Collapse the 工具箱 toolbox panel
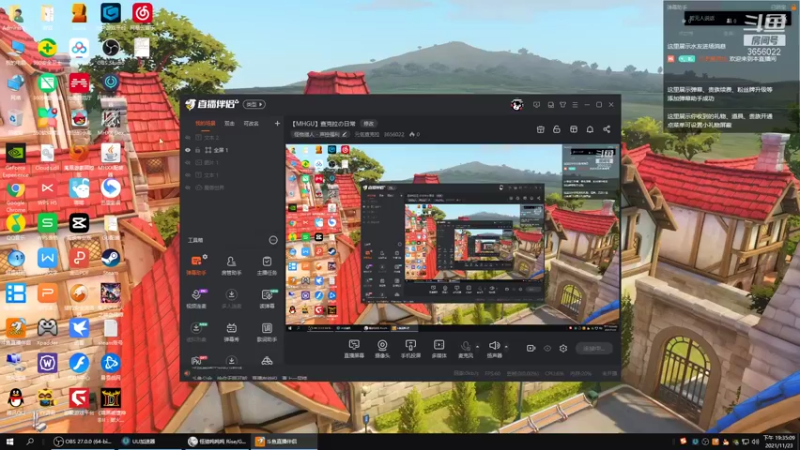This screenshot has height=450, width=800. tap(273, 240)
